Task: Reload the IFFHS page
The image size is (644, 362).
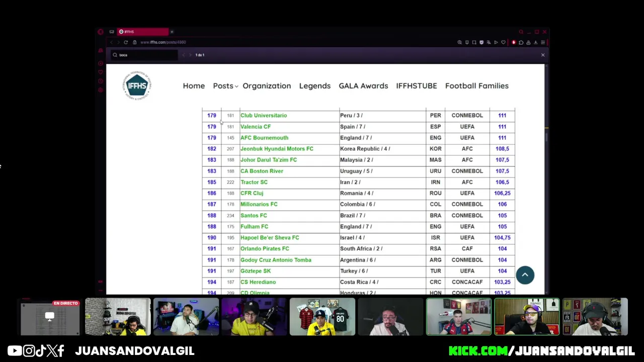Action: 126,42
